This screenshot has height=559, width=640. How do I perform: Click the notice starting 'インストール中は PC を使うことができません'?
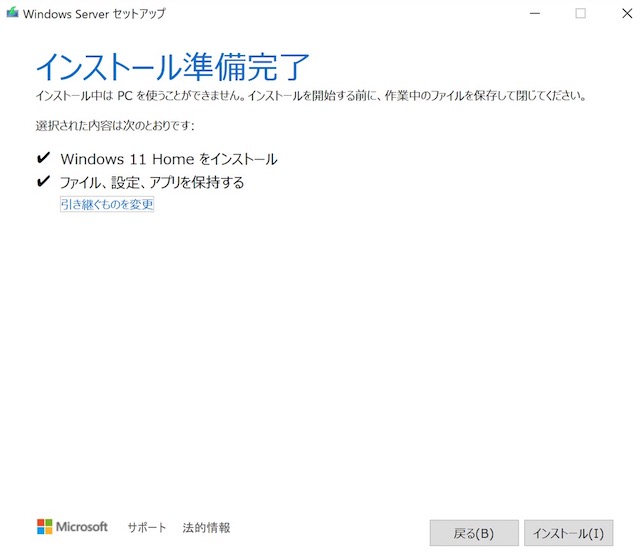pyautogui.click(x=311, y=96)
